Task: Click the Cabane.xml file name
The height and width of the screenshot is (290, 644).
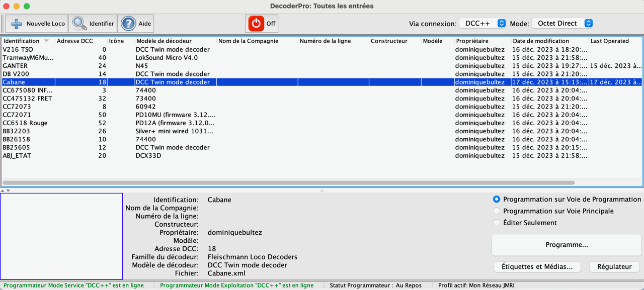Action: (226, 273)
